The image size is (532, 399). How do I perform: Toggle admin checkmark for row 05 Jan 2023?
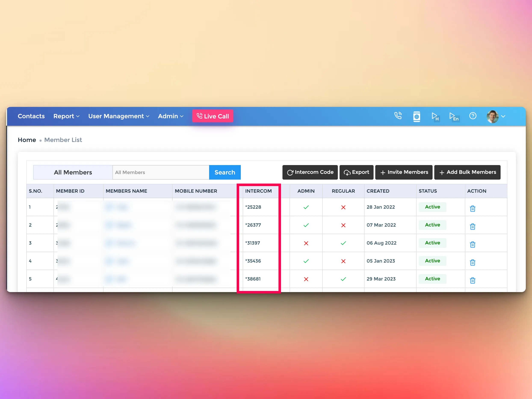pos(306,261)
